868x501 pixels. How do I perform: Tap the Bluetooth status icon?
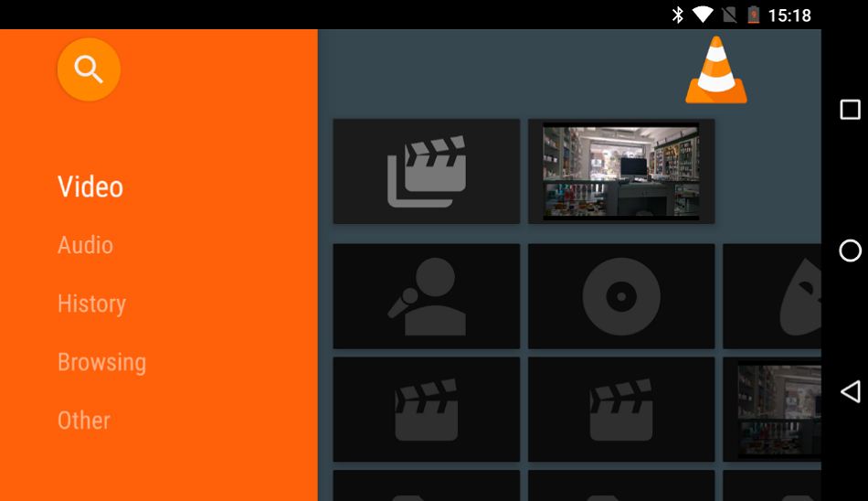pos(678,15)
